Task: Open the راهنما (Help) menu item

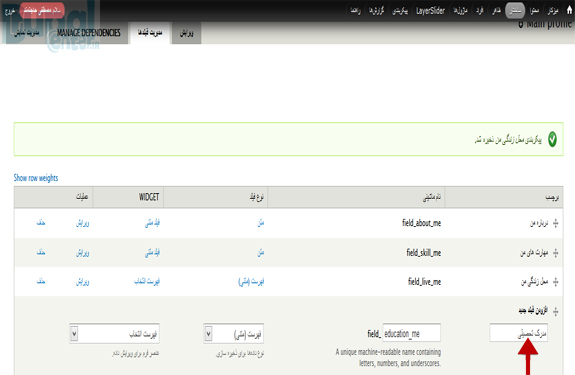Action: [x=355, y=11]
